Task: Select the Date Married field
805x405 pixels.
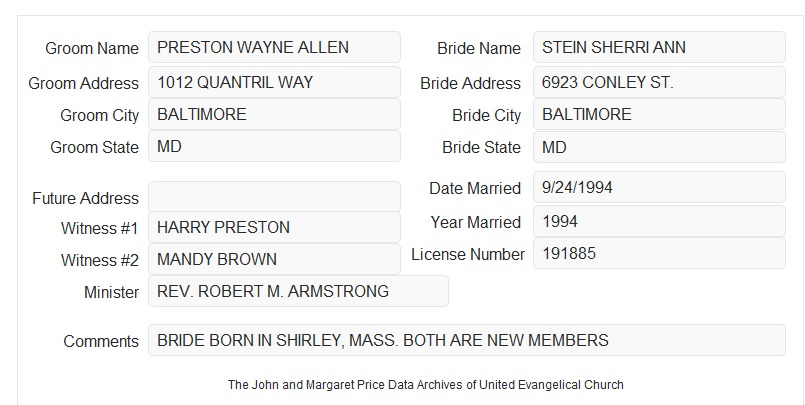Action: tap(659, 187)
